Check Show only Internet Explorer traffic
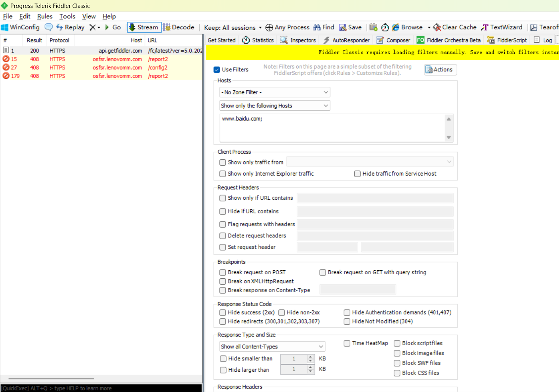Image resolution: width=559 pixels, height=392 pixels. click(223, 174)
